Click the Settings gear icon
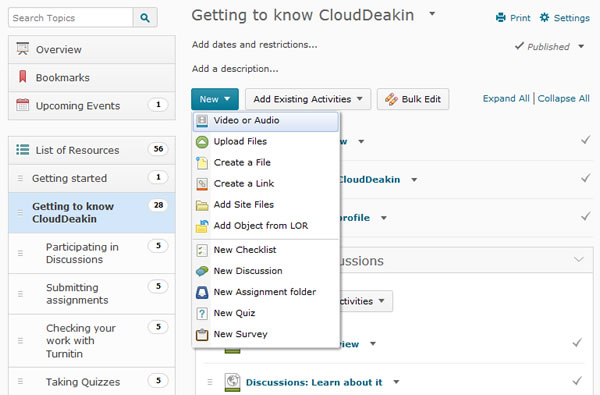Viewport: 600px width, 395px height. 544,18
